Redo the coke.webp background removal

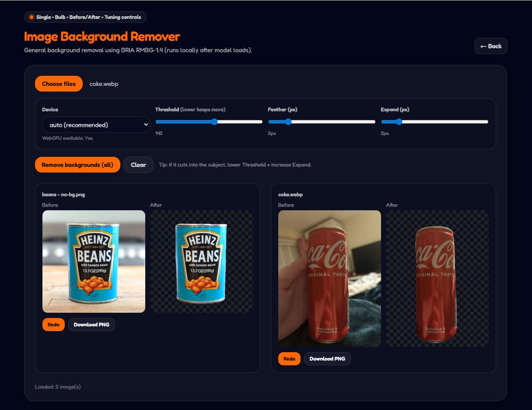coord(289,359)
